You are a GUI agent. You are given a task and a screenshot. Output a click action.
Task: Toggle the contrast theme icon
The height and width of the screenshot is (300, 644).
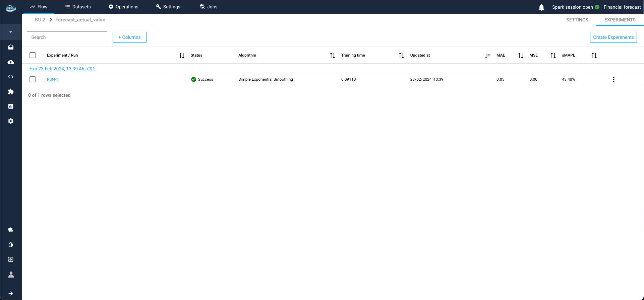[11, 245]
